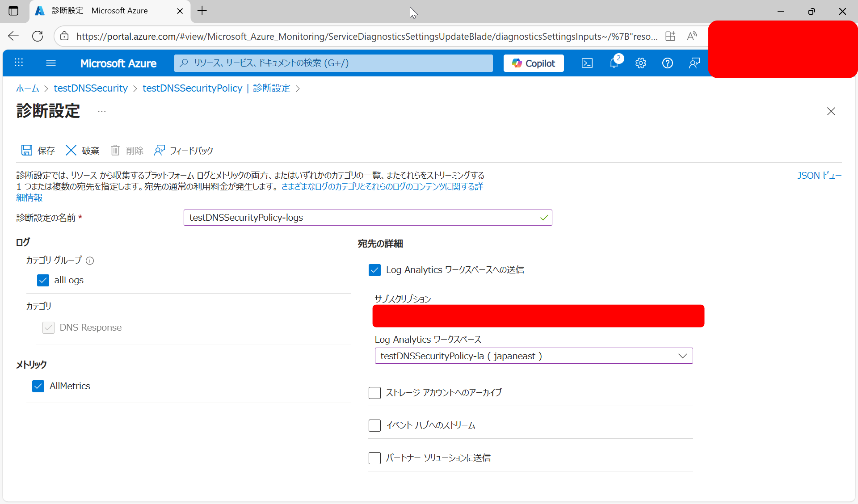Enable stream to event hub checkbox
Viewport: 858px width, 504px height.
pos(374,425)
